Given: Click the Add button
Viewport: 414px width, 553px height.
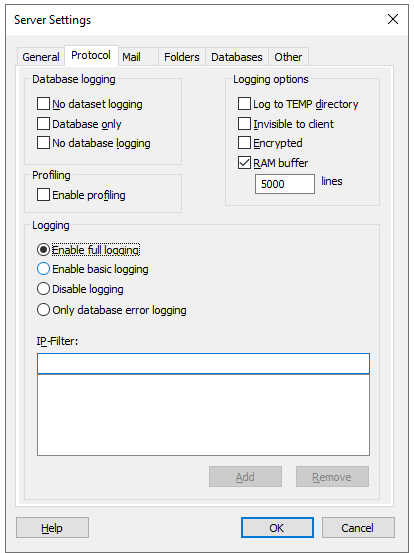Looking at the screenshot, I should (245, 476).
